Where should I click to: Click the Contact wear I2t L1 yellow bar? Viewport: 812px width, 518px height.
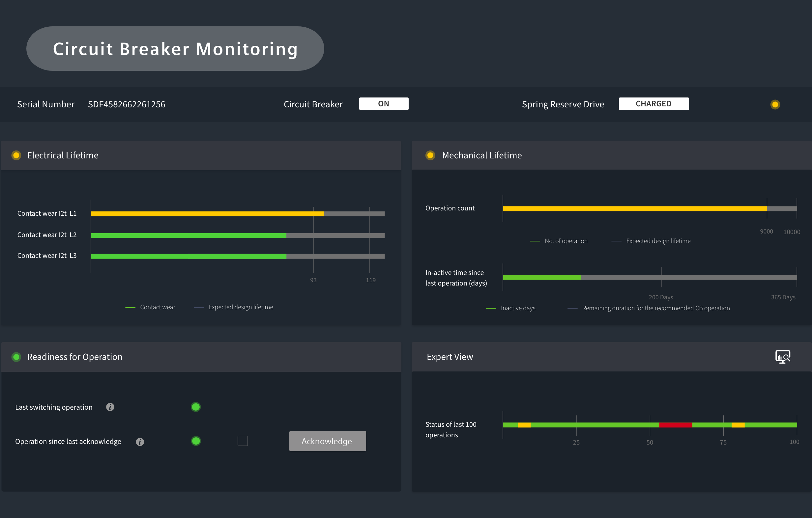[207, 214]
